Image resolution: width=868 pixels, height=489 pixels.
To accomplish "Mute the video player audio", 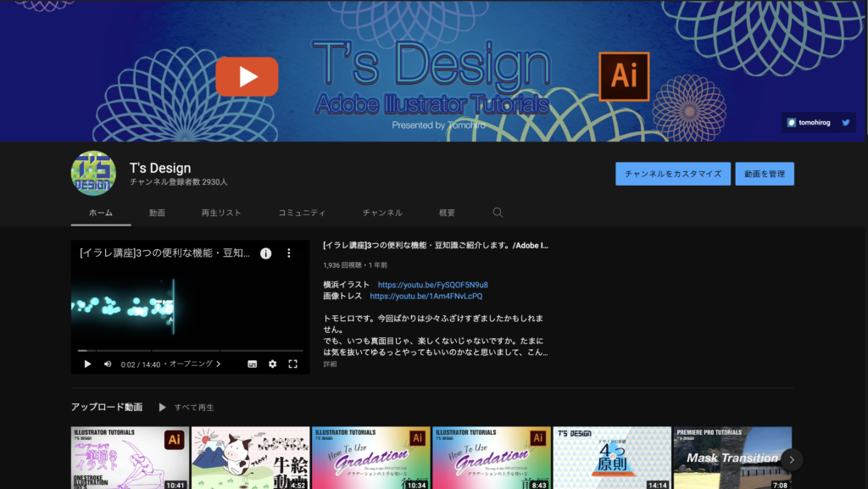I will coord(107,363).
